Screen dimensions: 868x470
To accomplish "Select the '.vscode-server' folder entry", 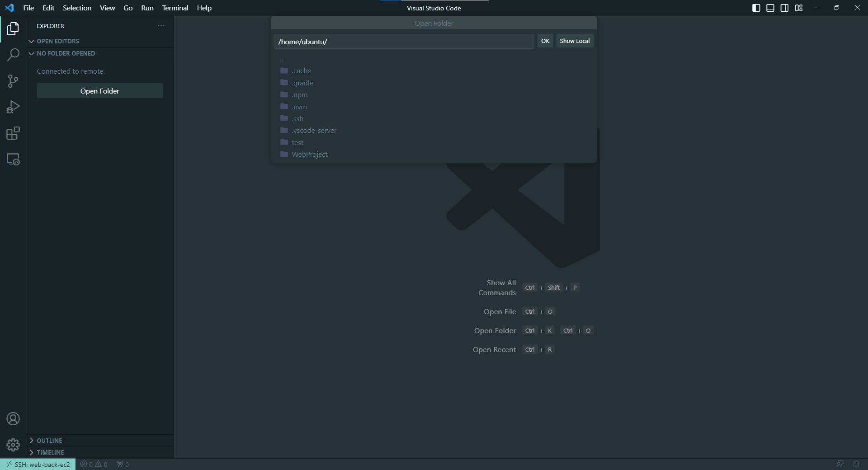I will (434, 130).
